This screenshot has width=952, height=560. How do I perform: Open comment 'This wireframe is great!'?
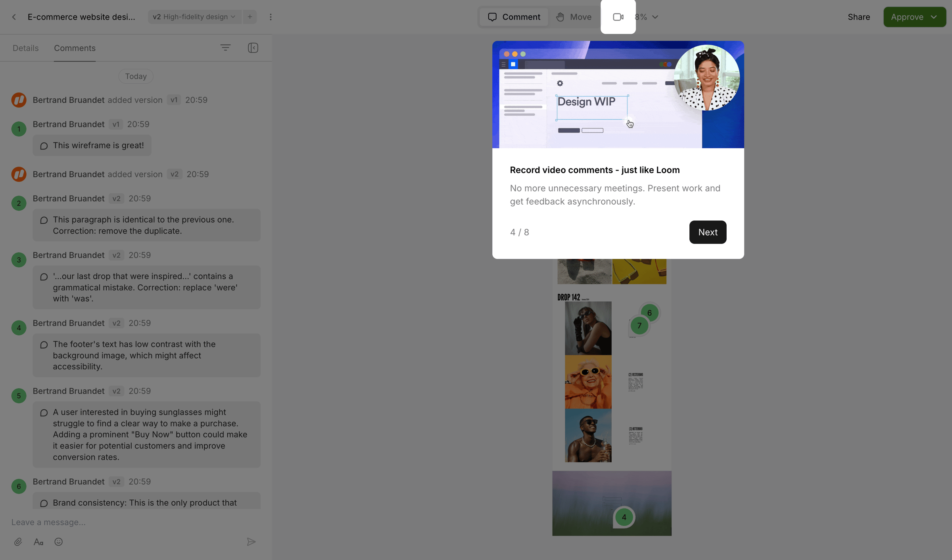(92, 146)
